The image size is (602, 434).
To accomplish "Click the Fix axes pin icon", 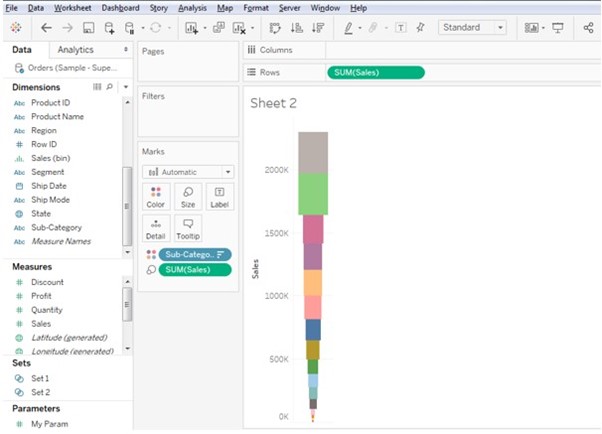I will pyautogui.click(x=421, y=27).
